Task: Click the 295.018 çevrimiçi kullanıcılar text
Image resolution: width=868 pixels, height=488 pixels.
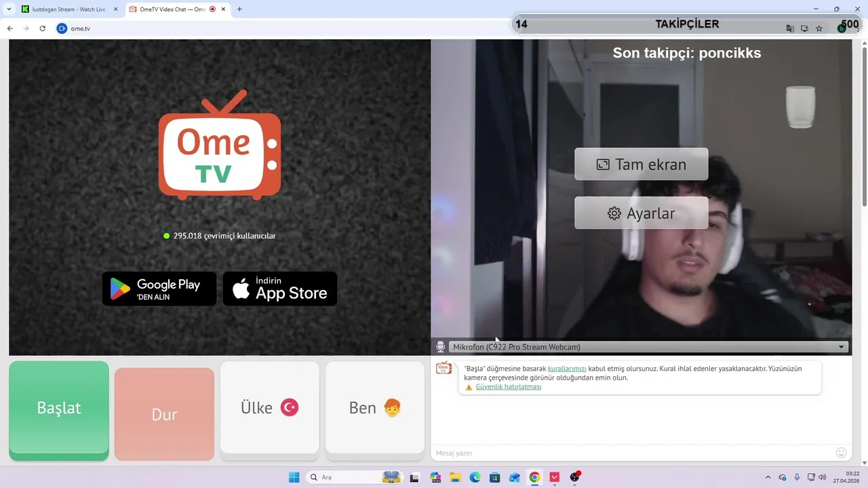Action: click(x=224, y=236)
